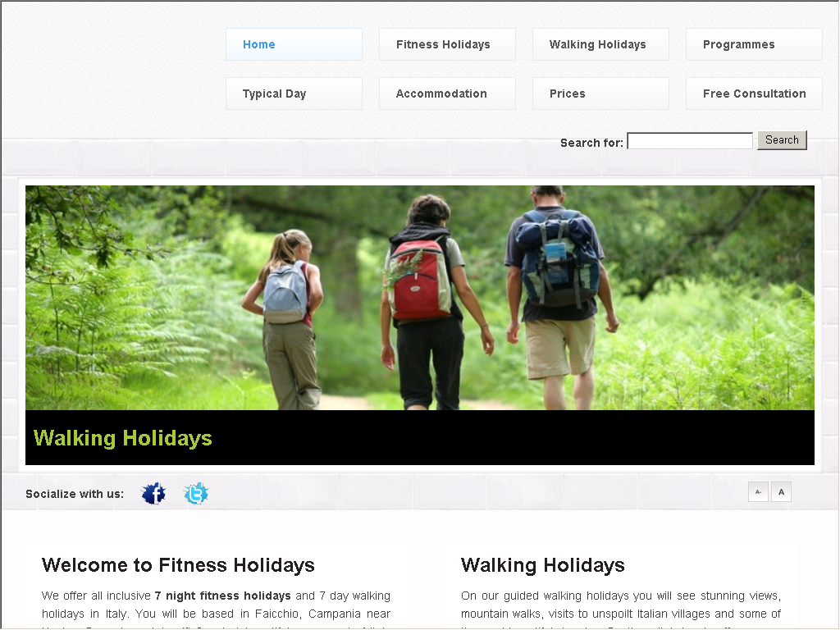
Task: Select the Programmes menu item
Action: 754,44
